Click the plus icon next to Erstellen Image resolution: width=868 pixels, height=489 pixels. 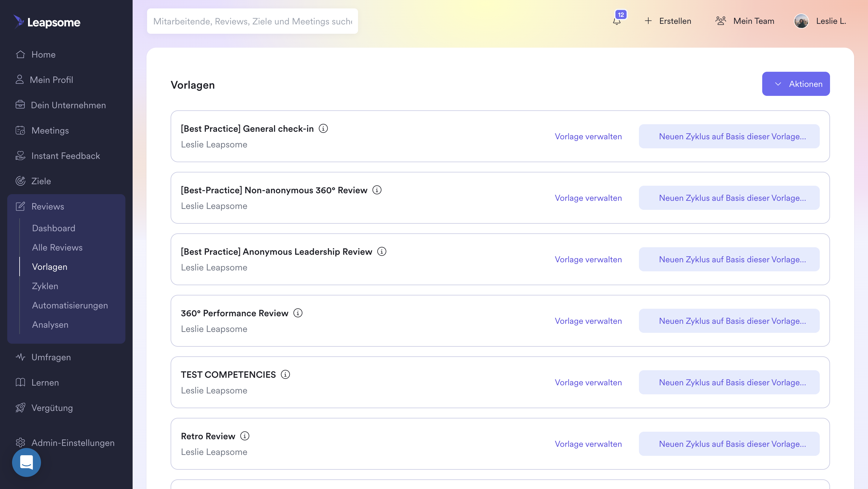(648, 21)
